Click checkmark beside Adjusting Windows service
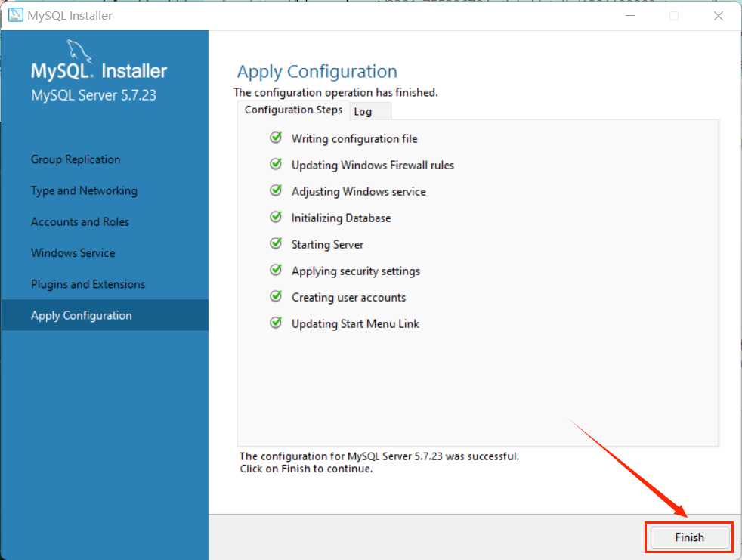 coord(276,190)
